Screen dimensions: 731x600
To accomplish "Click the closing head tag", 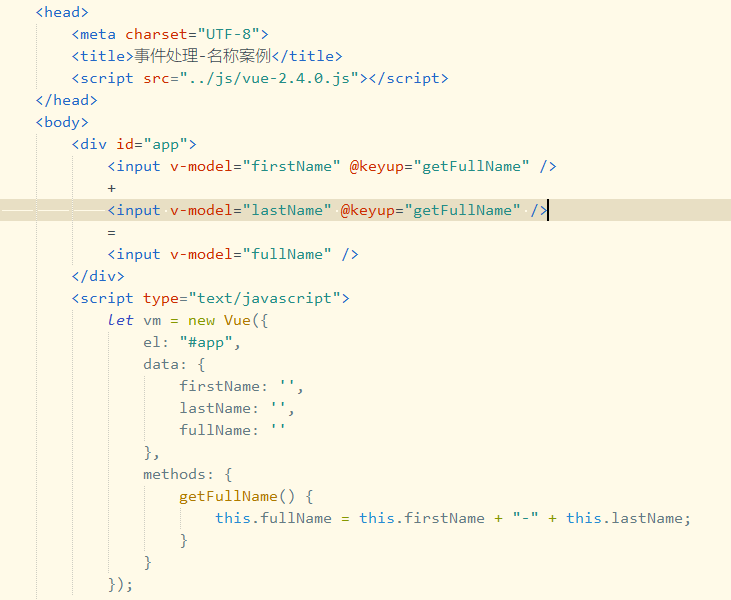I will [x=67, y=100].
